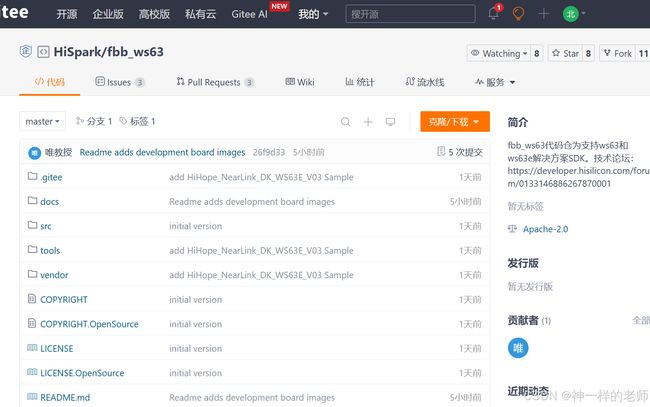Image resolution: width=650 pixels, height=407 pixels.
Task: Click the Star count 8
Action: tap(588, 53)
